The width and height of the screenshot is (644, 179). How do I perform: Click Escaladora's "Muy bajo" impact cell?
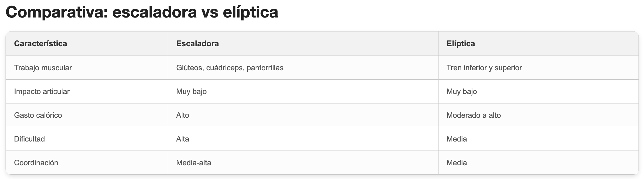tap(191, 91)
